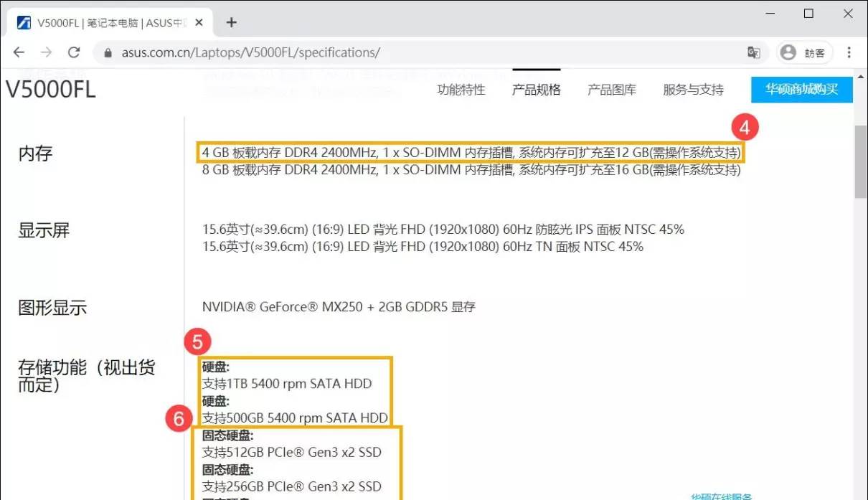Close the V5000FL browser tab
Image resolution: width=868 pixels, height=500 pixels.
(x=198, y=22)
